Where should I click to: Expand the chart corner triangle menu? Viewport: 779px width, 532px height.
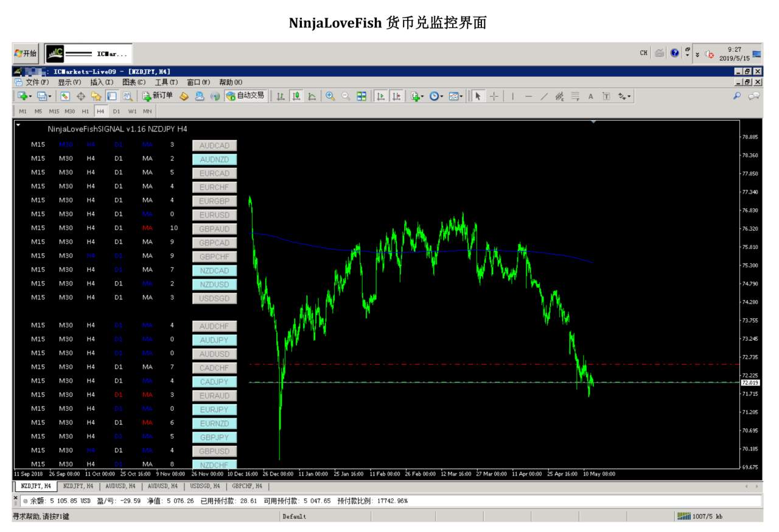(x=18, y=125)
